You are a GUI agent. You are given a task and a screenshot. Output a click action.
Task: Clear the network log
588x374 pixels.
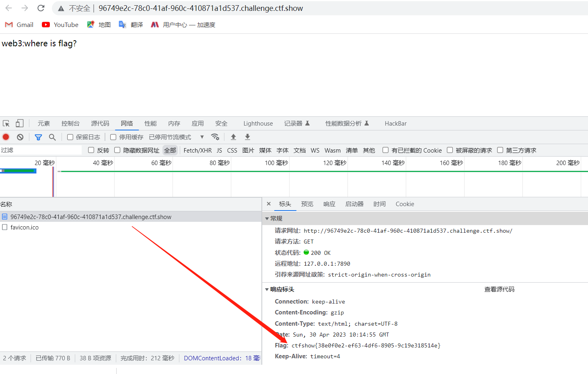point(20,137)
